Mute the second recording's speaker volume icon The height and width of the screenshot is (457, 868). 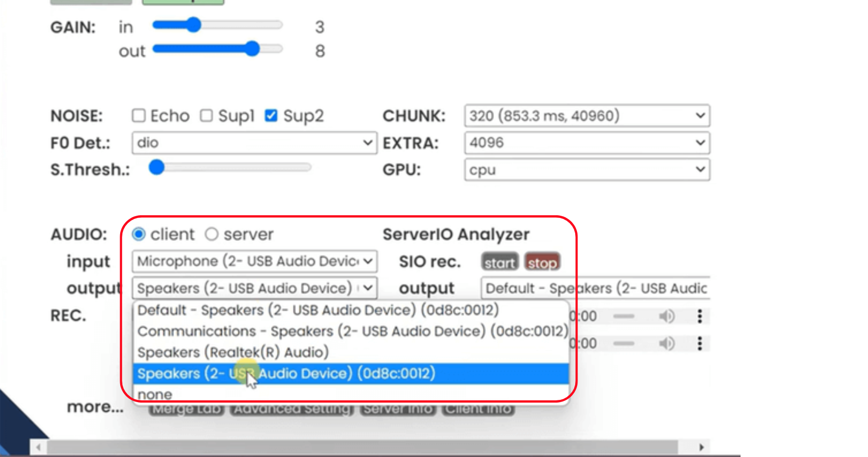pyautogui.click(x=667, y=344)
